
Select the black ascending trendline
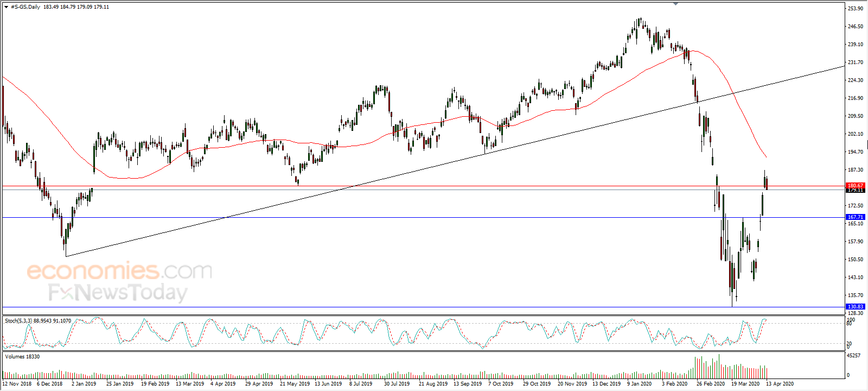pyautogui.click(x=456, y=161)
